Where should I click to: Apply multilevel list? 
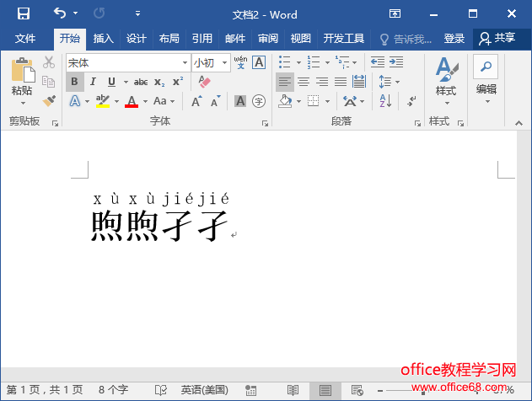pyautogui.click(x=342, y=62)
